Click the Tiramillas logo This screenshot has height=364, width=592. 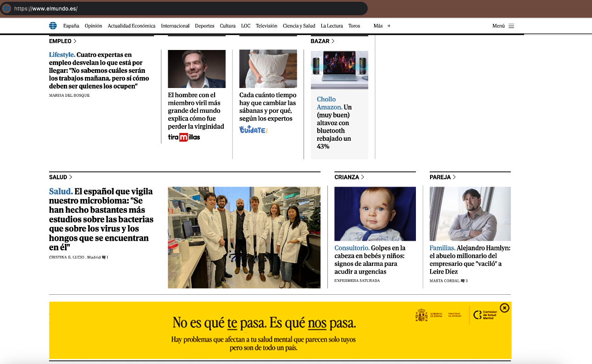[184, 137]
